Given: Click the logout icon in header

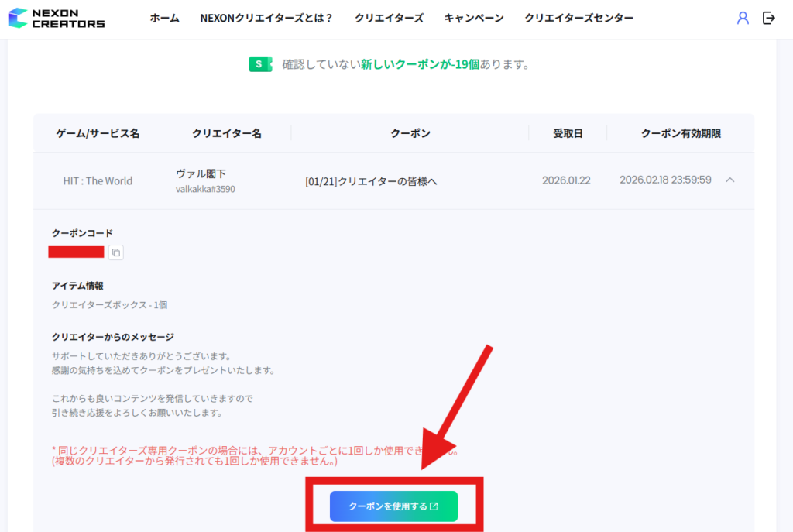Looking at the screenshot, I should 769,18.
